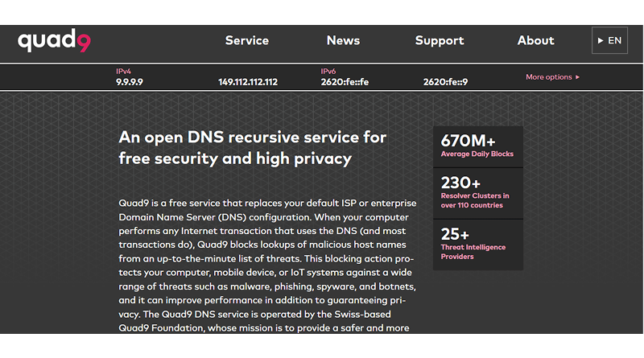The height and width of the screenshot is (358, 644).
Task: Select the 2620:fe::9 IPv6 address
Action: coord(445,82)
